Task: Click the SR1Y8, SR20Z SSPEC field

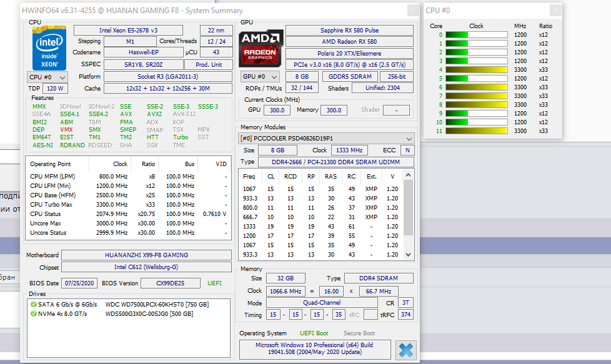Action: tap(144, 65)
